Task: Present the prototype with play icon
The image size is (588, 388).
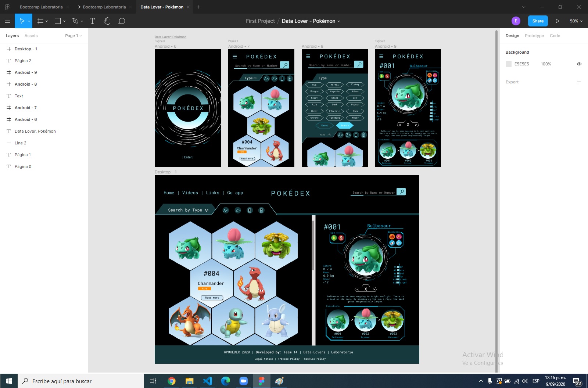Action: [557, 21]
